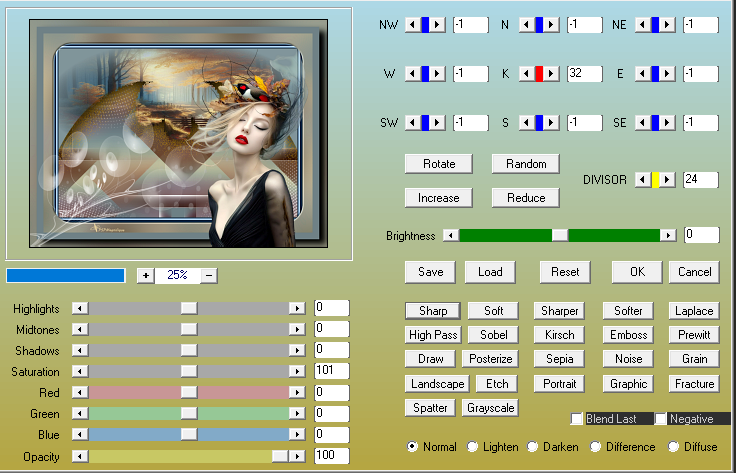
Task: Click the Rotate button
Action: pyautogui.click(x=439, y=164)
